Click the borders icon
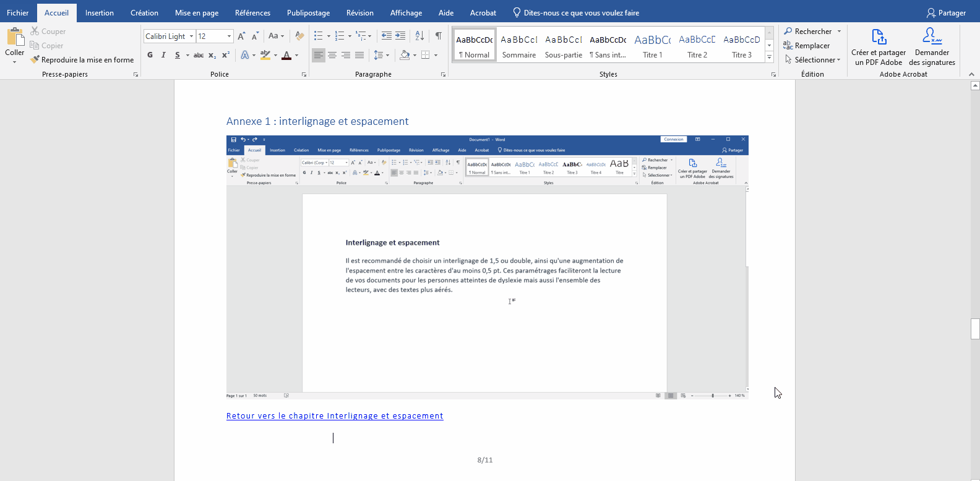This screenshot has width=980, height=481. [426, 55]
